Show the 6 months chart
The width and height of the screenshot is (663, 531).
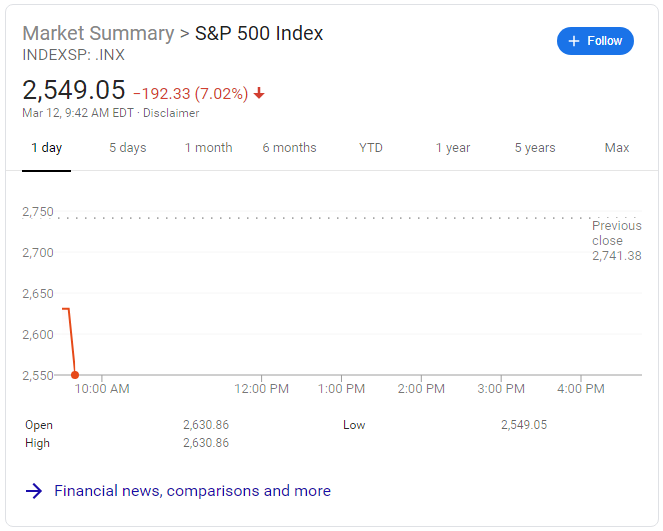point(289,148)
